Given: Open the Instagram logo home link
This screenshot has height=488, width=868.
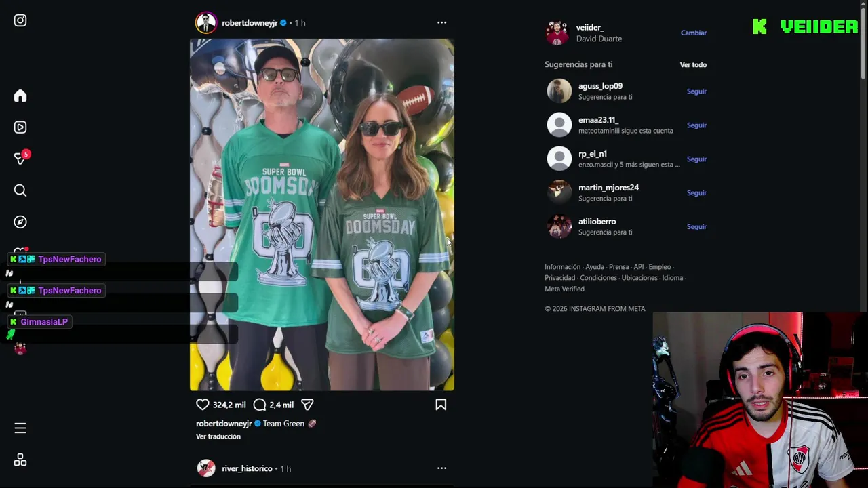Looking at the screenshot, I should click(20, 20).
